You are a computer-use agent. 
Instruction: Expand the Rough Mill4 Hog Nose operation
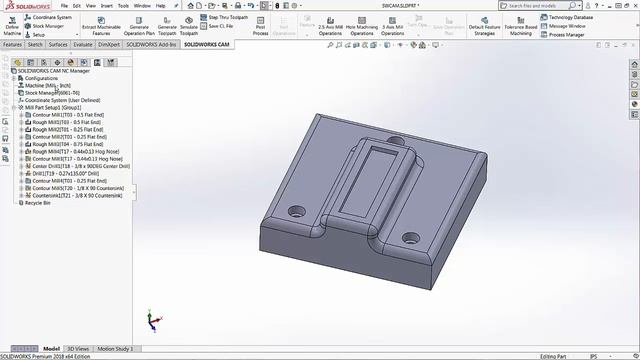click(21, 151)
